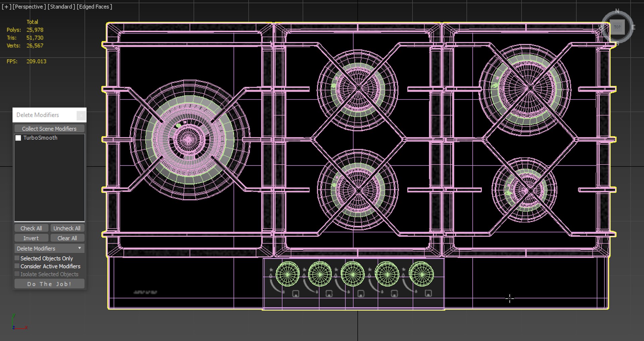Click the ViewCube E compass letter
Viewport: 644px width, 341px height.
tap(633, 27)
